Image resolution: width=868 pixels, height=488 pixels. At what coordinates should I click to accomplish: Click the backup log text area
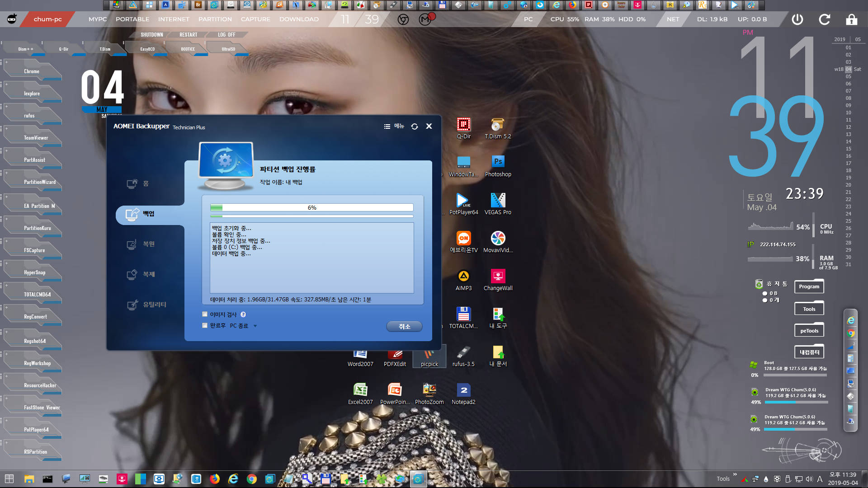pyautogui.click(x=311, y=258)
